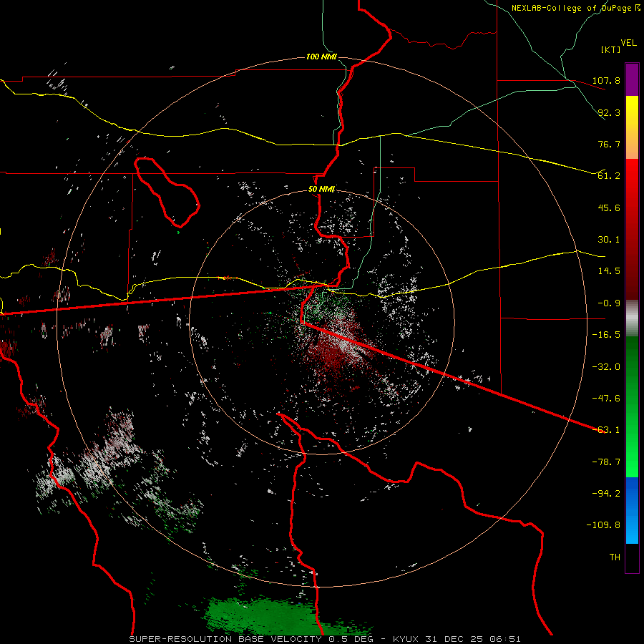Click the -63.1 velocity scale value
The width and height of the screenshot is (644, 644).
(606, 430)
